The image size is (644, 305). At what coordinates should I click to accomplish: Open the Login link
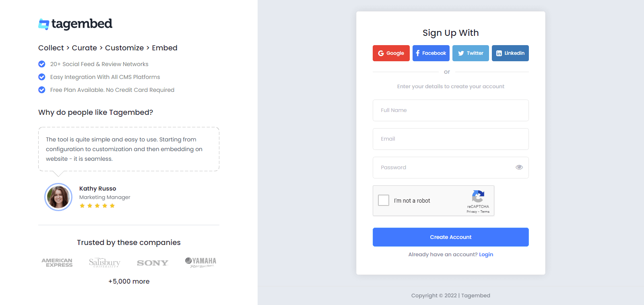(486, 254)
